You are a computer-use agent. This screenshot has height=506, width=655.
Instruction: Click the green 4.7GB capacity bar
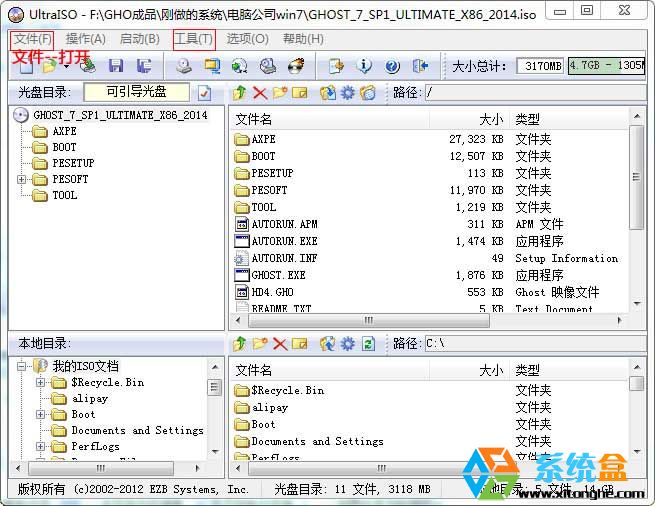607,66
